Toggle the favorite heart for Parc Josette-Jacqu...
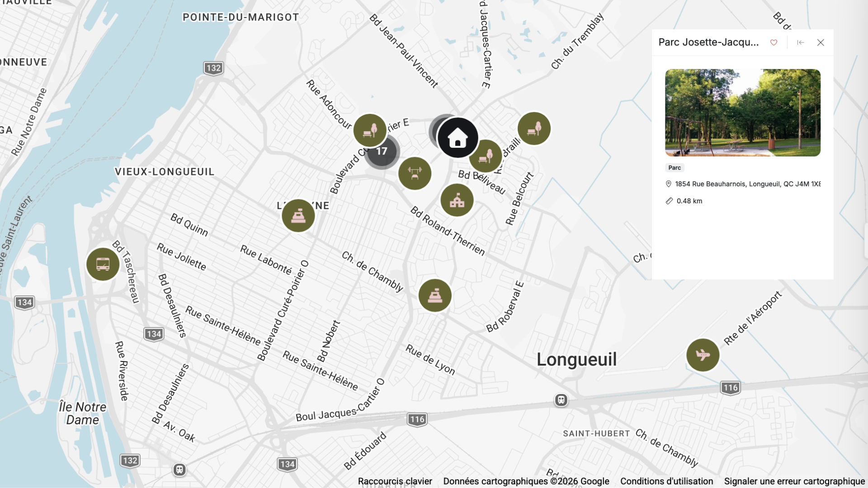Image resolution: width=868 pixels, height=488 pixels. (x=774, y=42)
